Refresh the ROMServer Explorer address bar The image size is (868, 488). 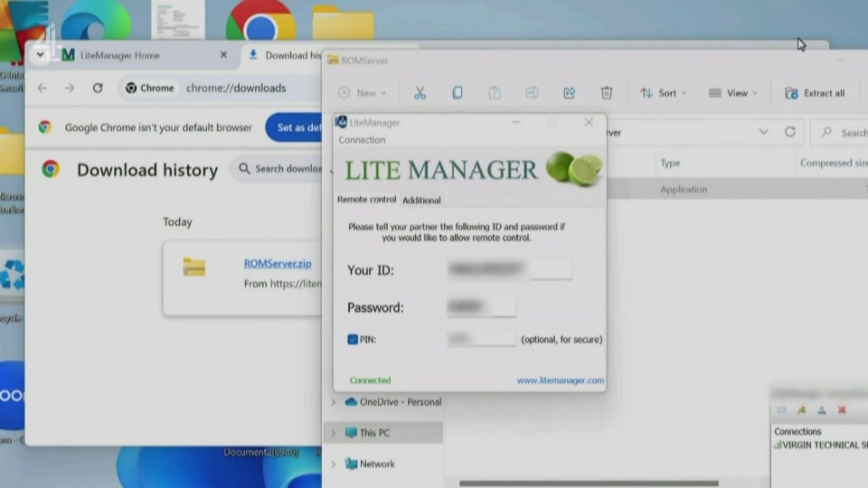click(790, 132)
